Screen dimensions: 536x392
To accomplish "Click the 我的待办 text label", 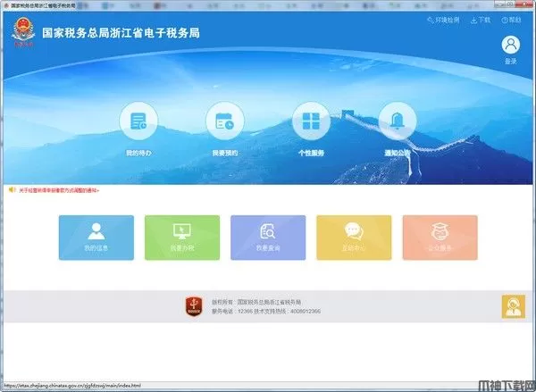I will (x=138, y=153).
